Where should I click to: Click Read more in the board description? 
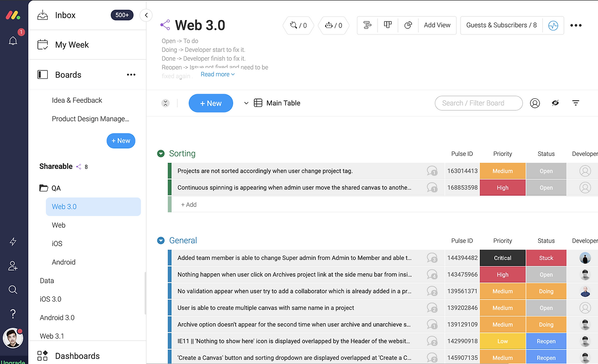(217, 74)
